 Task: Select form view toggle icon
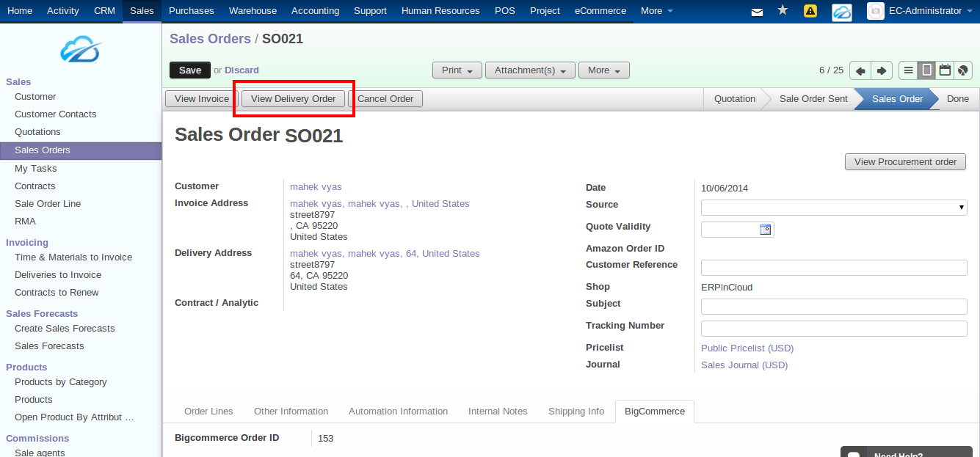[926, 70]
